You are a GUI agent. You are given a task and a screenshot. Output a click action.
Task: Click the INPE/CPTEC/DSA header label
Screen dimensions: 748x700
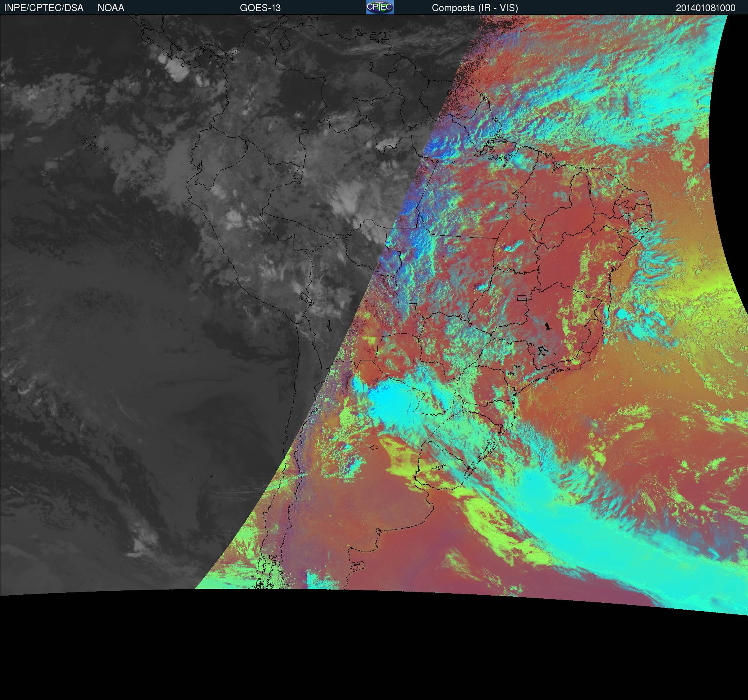pos(44,8)
